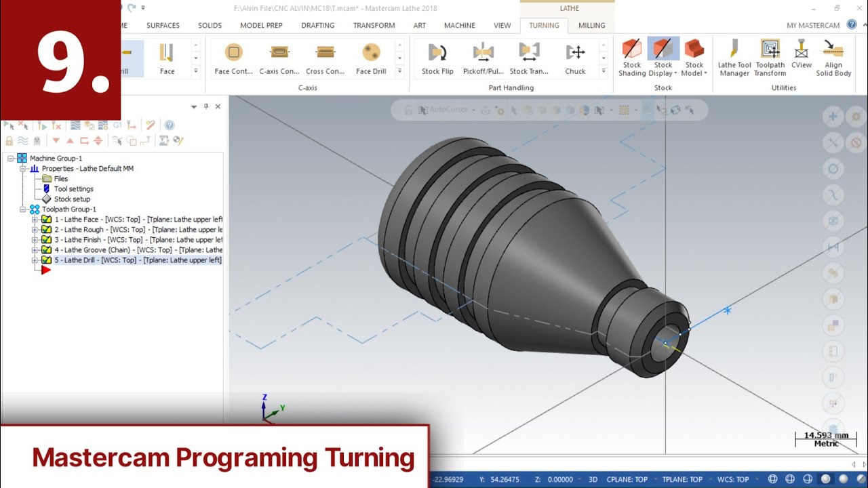This screenshot has width=868, height=488.
Task: Click the G1 post selected operations icon
Action: click(x=117, y=125)
